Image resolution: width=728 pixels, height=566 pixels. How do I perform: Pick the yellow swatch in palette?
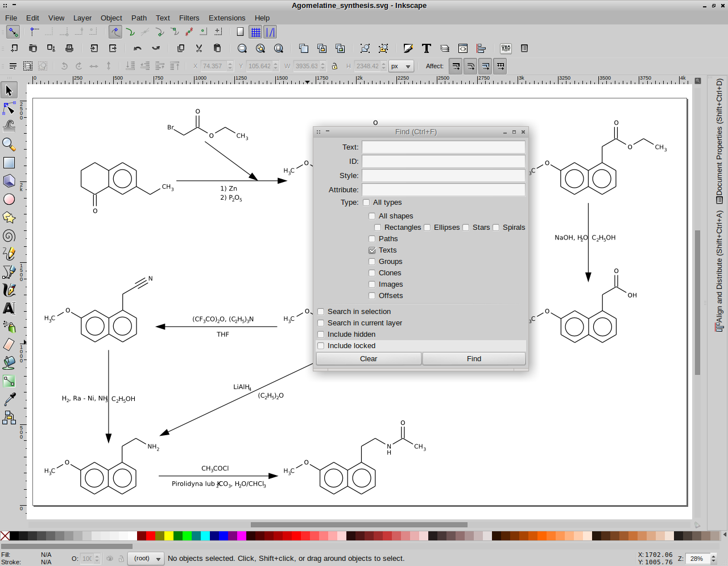[169, 536]
